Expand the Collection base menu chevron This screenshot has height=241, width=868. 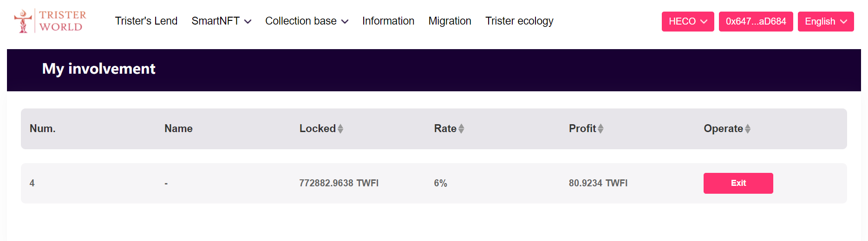[x=345, y=22]
